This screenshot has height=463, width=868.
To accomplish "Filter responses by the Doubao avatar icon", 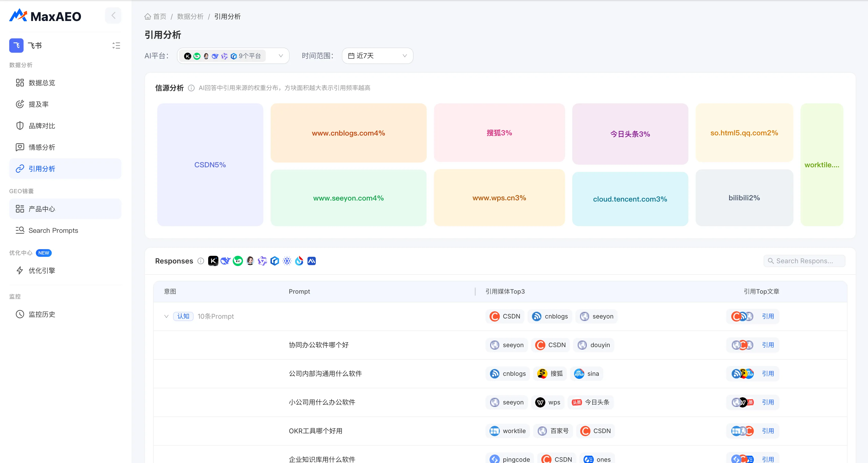I will (x=250, y=261).
